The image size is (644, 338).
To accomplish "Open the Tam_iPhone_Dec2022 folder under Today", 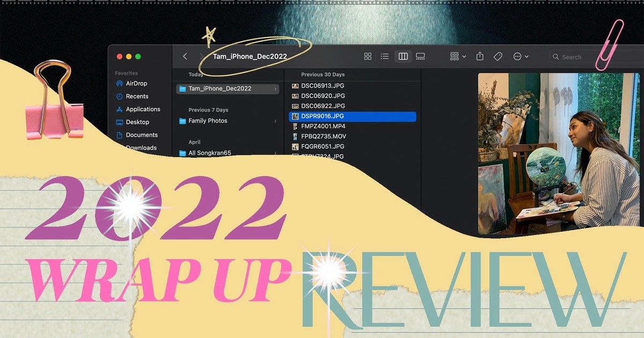I will 220,89.
